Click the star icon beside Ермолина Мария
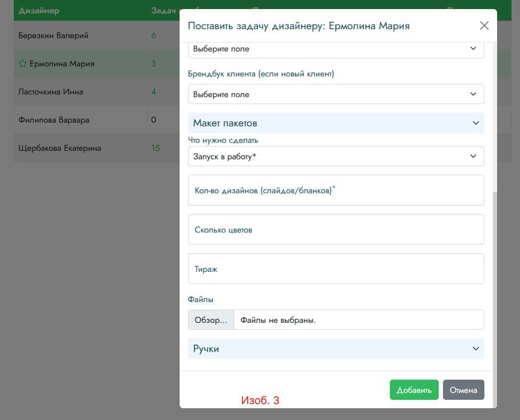Image resolution: width=520 pixels, height=420 pixels. [x=22, y=64]
